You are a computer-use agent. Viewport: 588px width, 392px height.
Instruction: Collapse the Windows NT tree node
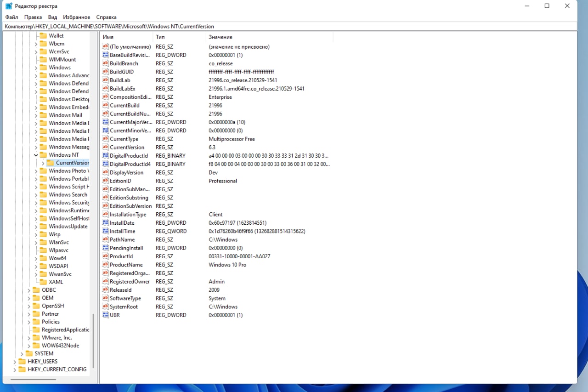36,155
